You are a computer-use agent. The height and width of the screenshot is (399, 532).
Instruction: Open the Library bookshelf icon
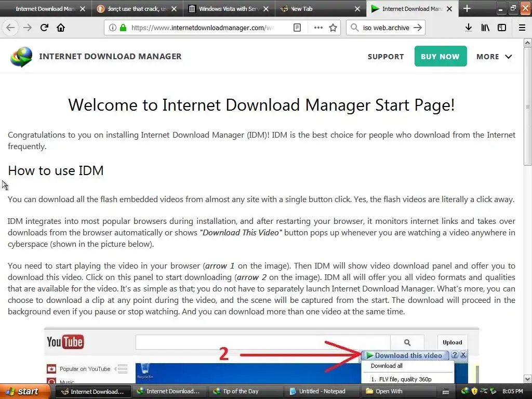pyautogui.click(x=485, y=28)
